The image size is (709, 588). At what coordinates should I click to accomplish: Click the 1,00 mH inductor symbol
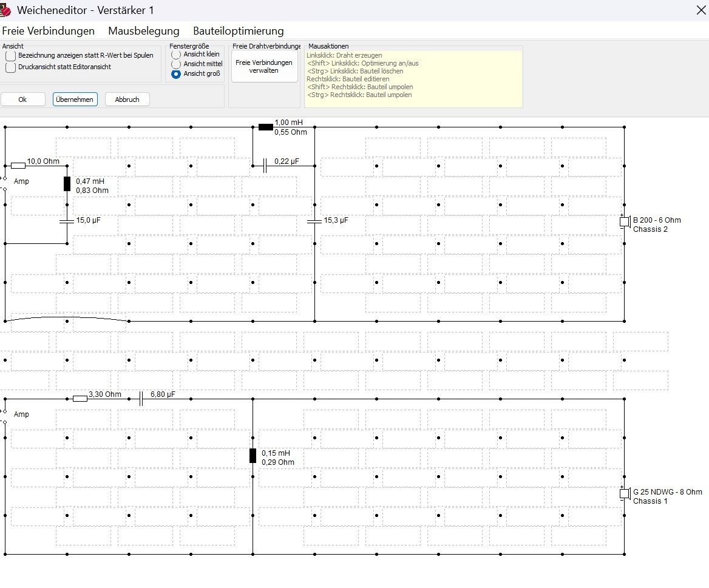pos(265,127)
